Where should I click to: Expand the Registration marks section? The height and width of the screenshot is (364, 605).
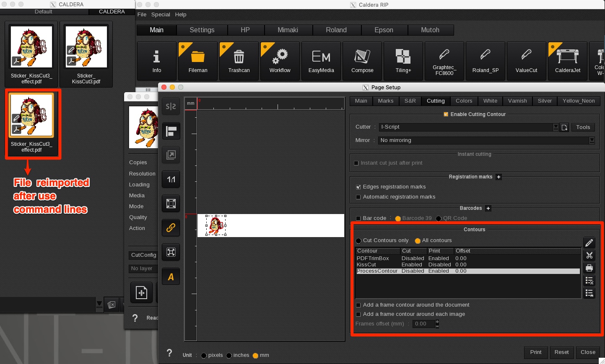coord(499,177)
